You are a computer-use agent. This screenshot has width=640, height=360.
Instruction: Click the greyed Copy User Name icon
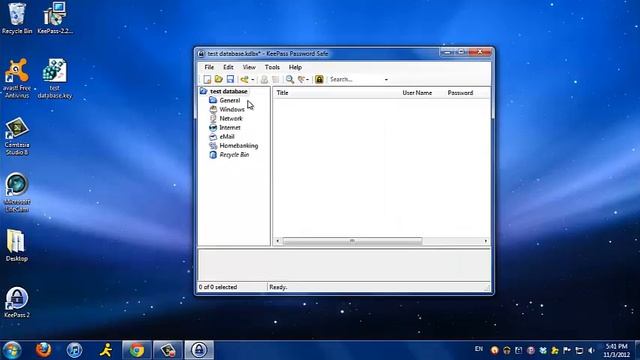pyautogui.click(x=264, y=79)
